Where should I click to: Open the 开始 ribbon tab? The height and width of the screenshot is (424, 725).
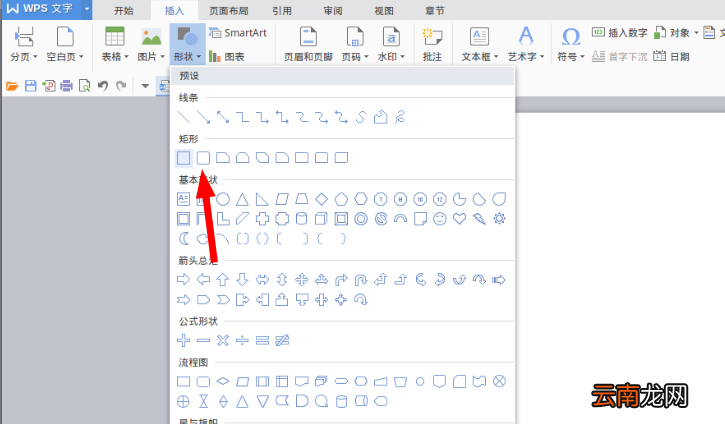point(123,10)
